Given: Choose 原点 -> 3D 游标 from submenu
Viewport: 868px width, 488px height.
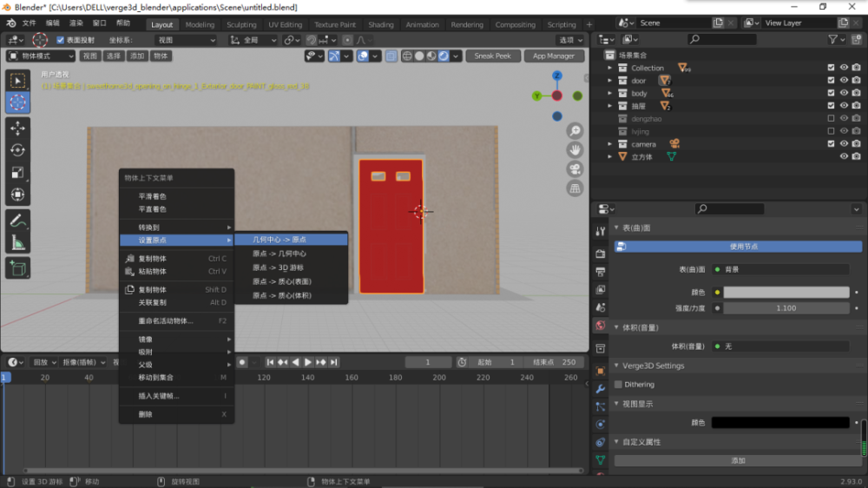Looking at the screenshot, I should [x=291, y=267].
